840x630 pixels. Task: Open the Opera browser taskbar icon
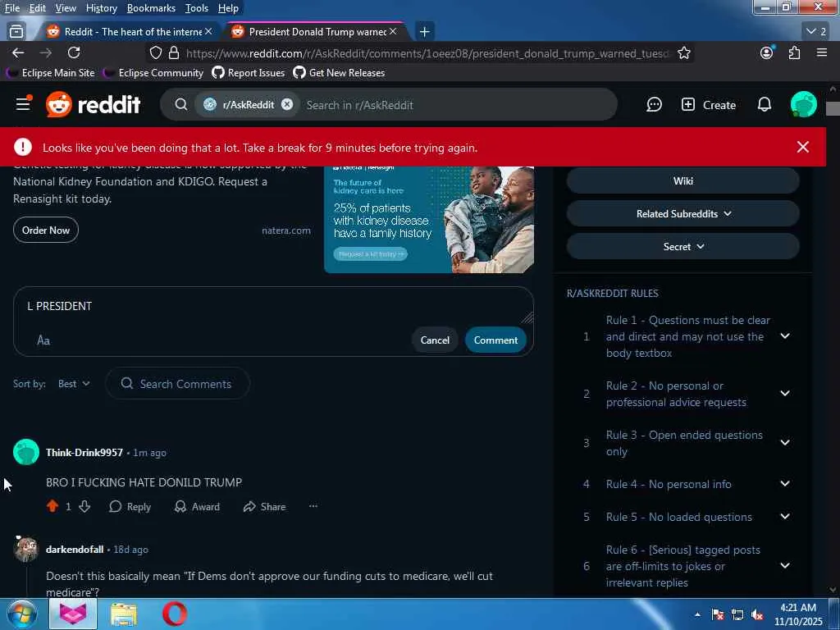174,614
